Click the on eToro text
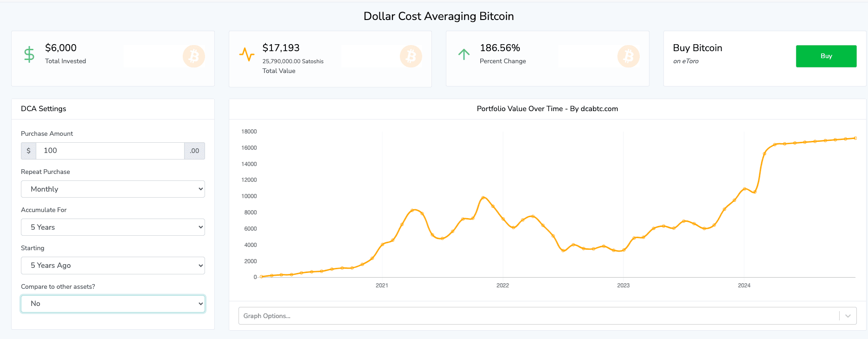The width and height of the screenshot is (868, 339). pos(686,61)
